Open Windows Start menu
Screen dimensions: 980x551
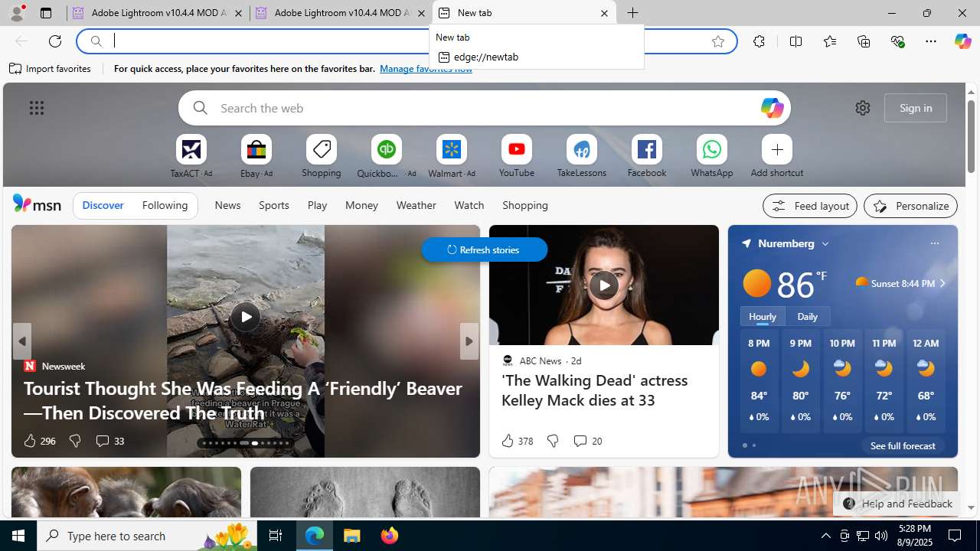coord(18,536)
